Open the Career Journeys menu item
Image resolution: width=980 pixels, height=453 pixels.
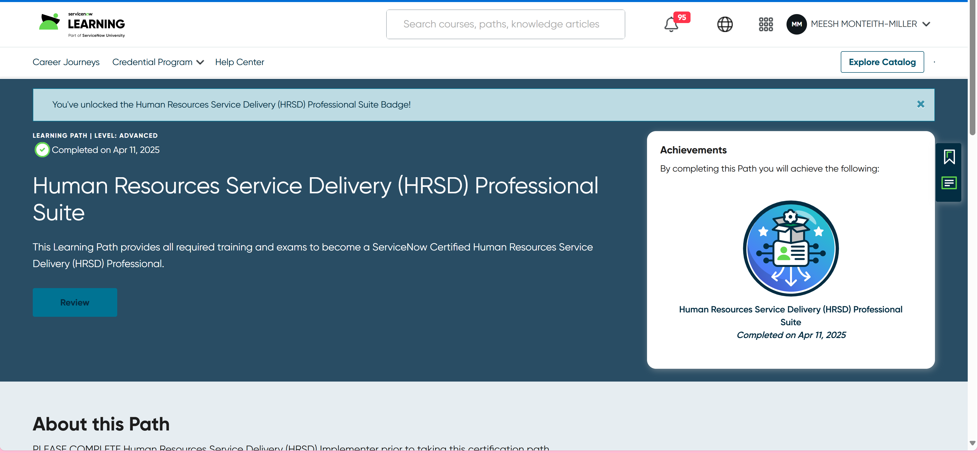[66, 62]
